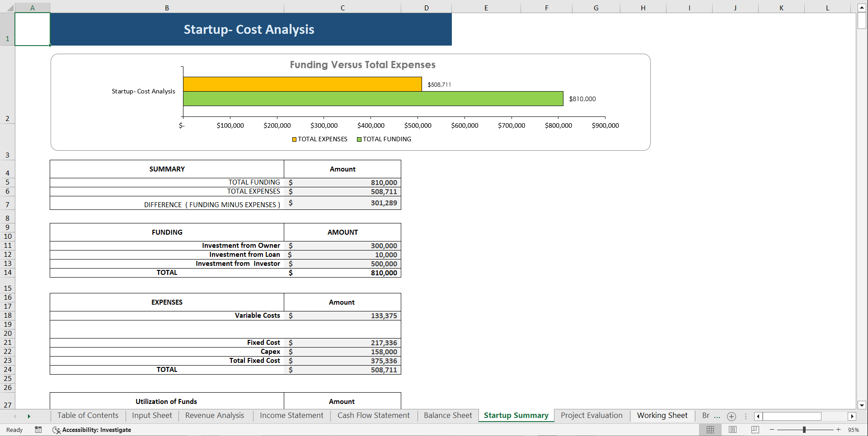868x436 pixels.
Task: Open the Input Sheet tab
Action: click(151, 416)
